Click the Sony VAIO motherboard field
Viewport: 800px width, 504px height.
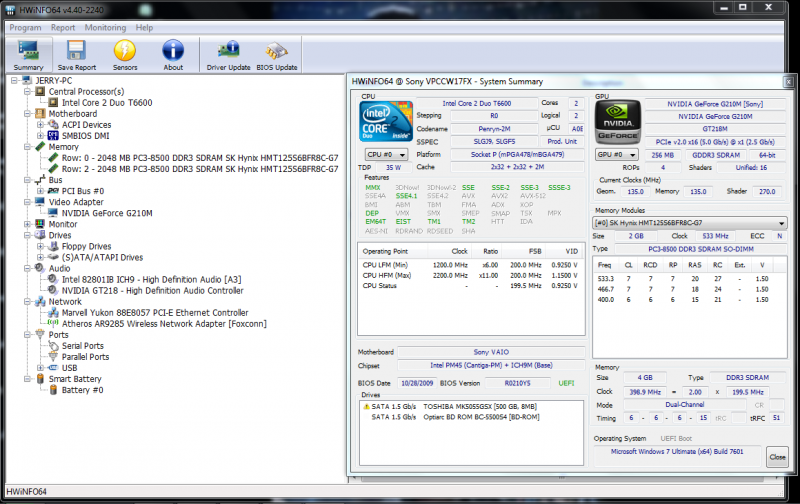point(491,352)
